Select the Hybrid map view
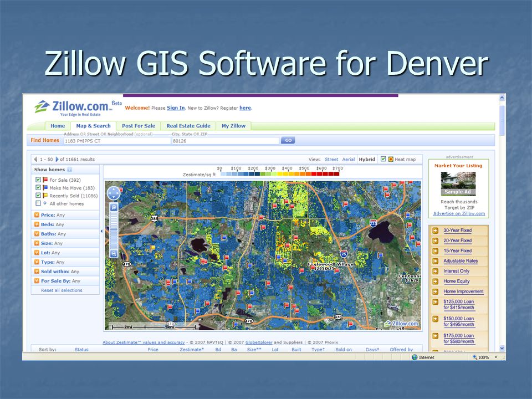 point(367,160)
